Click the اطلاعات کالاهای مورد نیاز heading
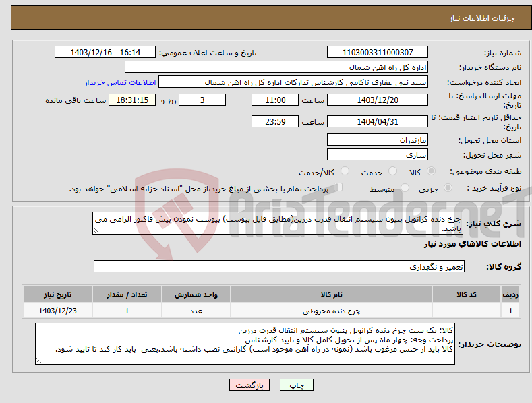 tap(472, 244)
